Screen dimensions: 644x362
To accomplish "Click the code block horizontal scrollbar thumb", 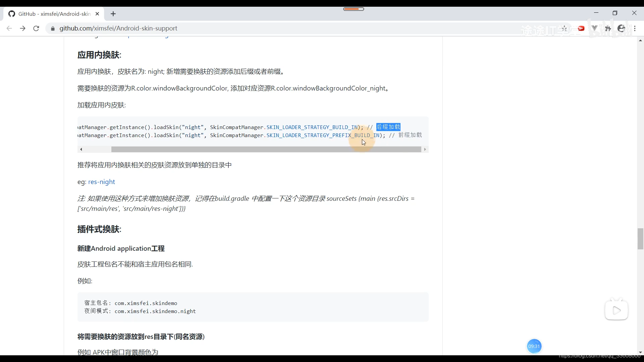I will 266,149.
